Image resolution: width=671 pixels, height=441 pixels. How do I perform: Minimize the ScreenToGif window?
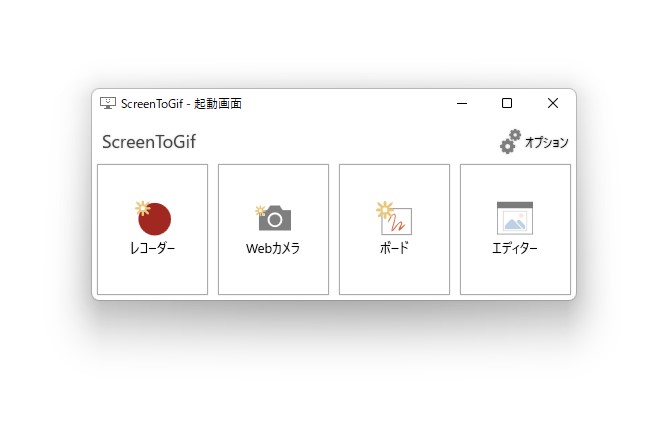tap(462, 104)
